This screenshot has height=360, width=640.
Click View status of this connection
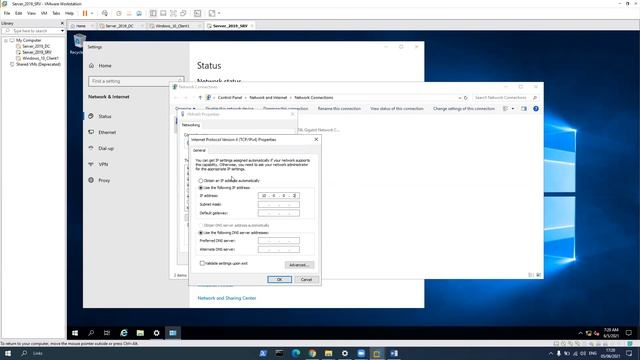pyautogui.click(x=397, y=109)
